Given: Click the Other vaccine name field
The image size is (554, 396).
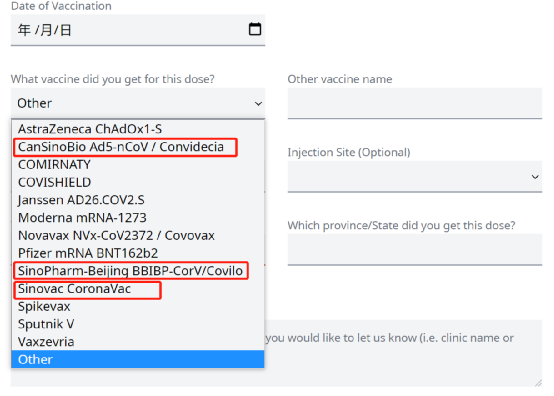Looking at the screenshot, I should coord(415,103).
